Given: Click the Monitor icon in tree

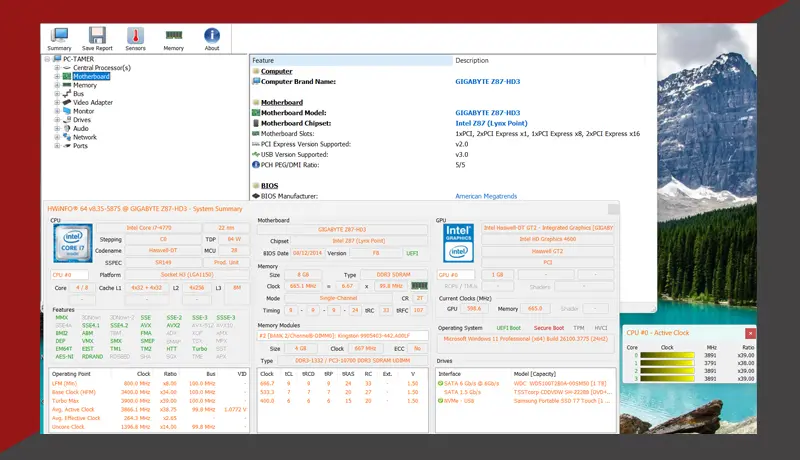Looking at the screenshot, I should coord(67,111).
